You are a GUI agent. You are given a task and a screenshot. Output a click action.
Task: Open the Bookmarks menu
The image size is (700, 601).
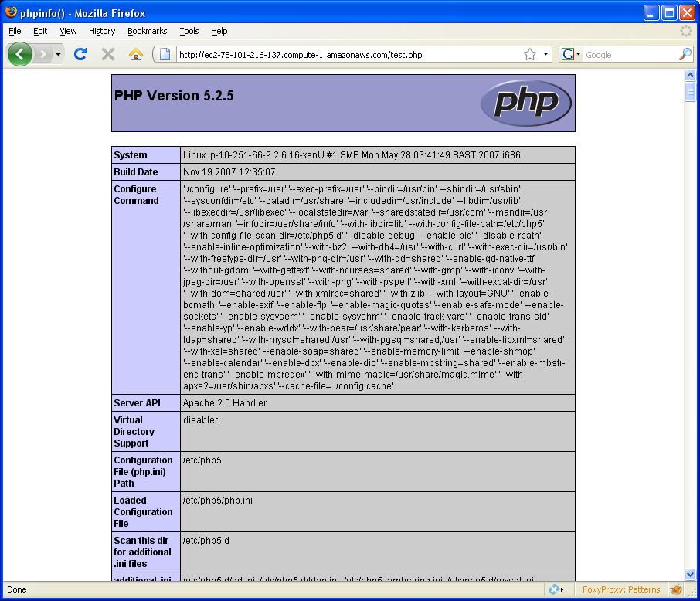148,31
